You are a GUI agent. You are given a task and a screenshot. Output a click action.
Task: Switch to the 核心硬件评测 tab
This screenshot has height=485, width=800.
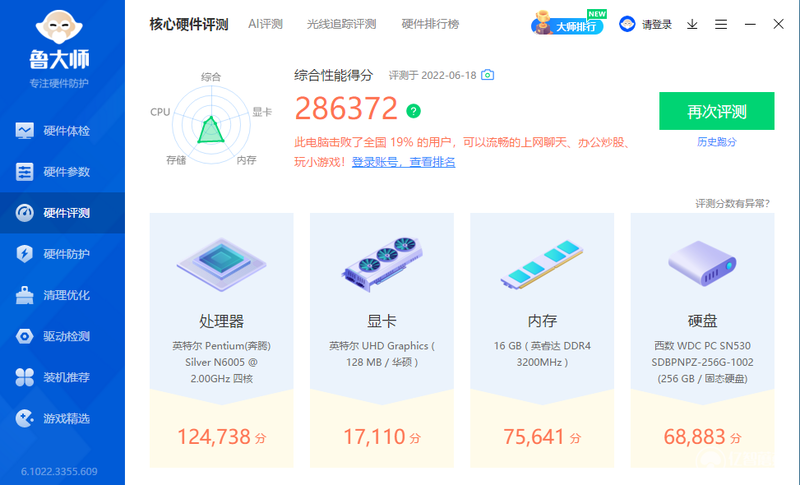click(x=189, y=24)
